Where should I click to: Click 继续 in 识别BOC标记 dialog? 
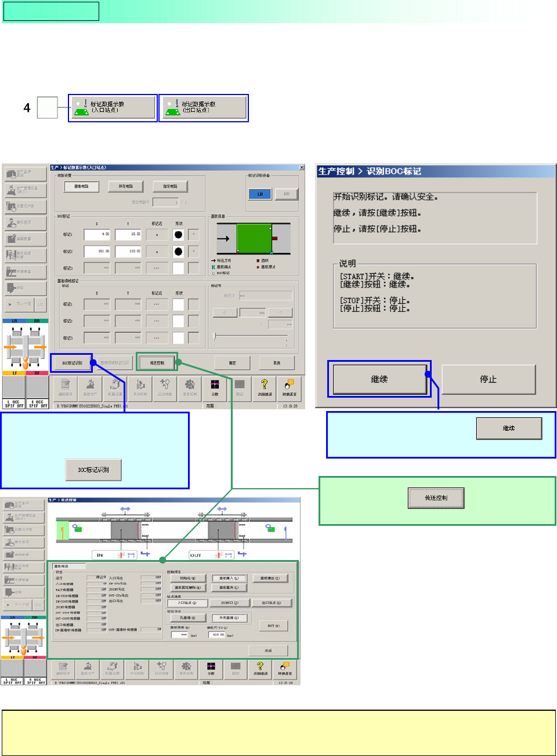pos(379,379)
